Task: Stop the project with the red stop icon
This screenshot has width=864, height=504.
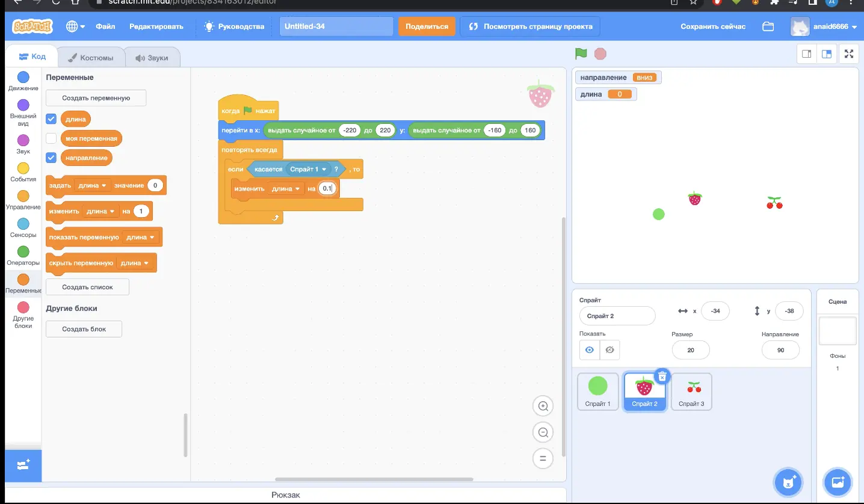Action: tap(600, 54)
